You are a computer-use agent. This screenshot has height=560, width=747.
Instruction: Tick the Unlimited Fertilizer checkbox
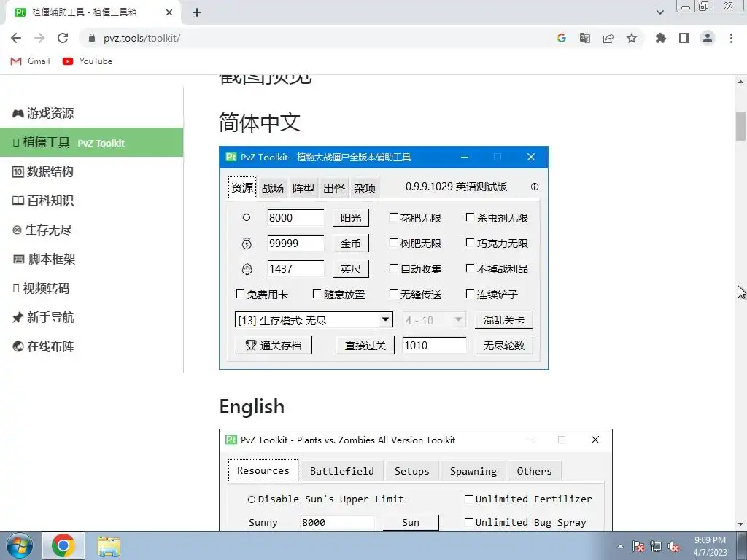click(x=468, y=499)
